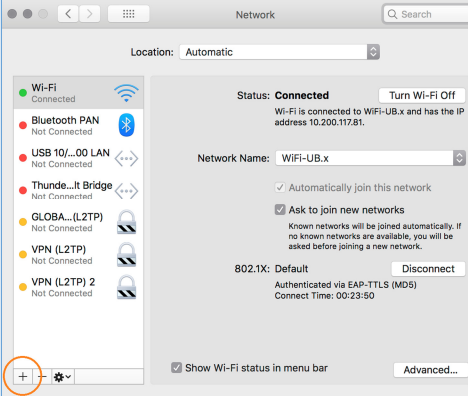Toggle Show Wi-Fi status in menu bar
Screen dimensions: 468x396
176,368
